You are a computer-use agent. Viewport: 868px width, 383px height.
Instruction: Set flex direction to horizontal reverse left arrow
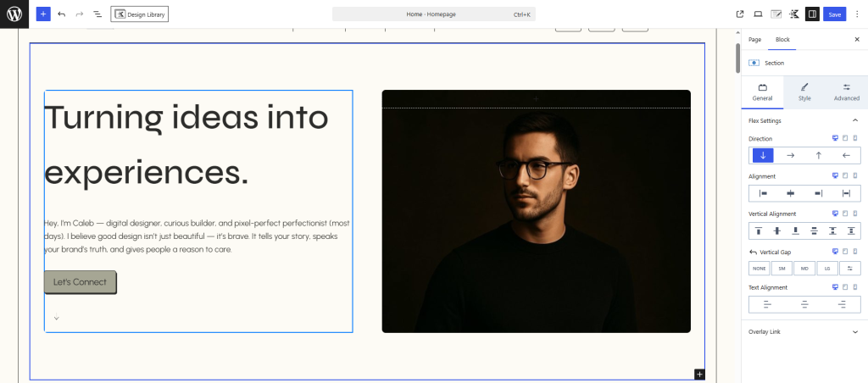click(x=846, y=156)
